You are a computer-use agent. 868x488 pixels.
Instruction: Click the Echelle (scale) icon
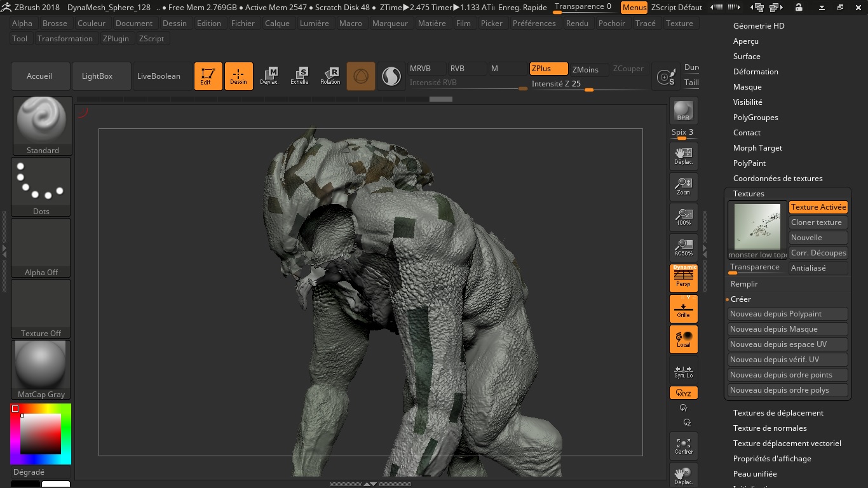click(299, 76)
